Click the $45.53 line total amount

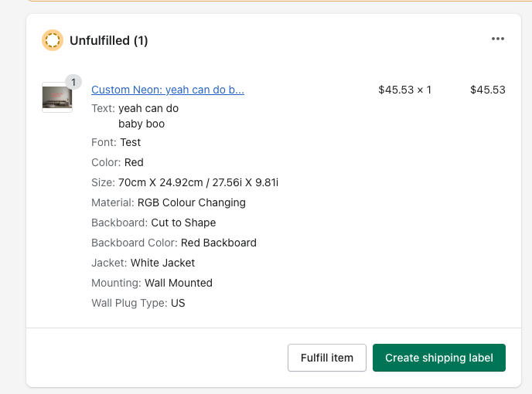[487, 90]
